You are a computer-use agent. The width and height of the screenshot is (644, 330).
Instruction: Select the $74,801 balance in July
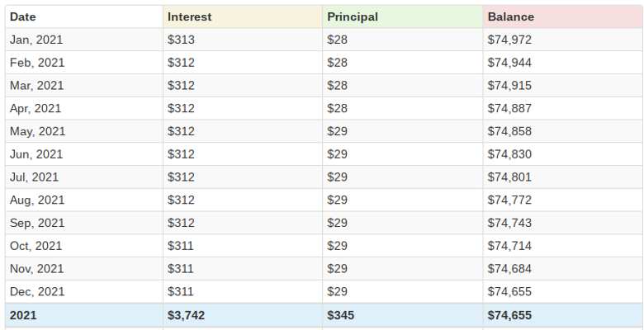(509, 177)
